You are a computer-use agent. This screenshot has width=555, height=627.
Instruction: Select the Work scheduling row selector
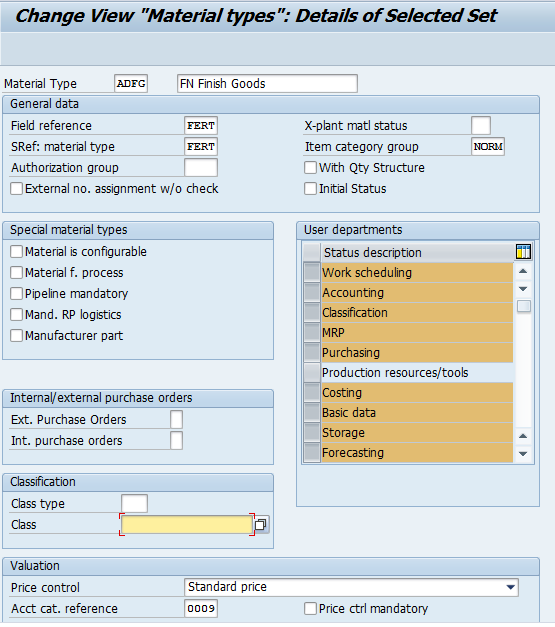(312, 273)
